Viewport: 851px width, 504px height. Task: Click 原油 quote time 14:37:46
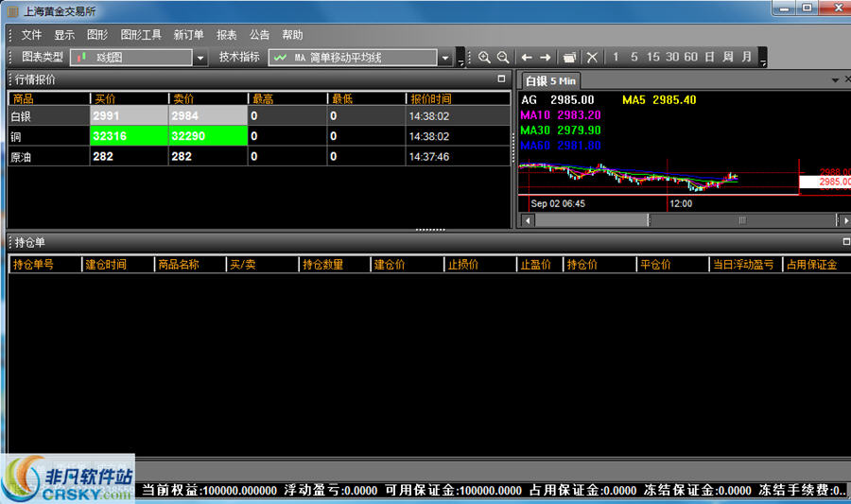click(429, 157)
